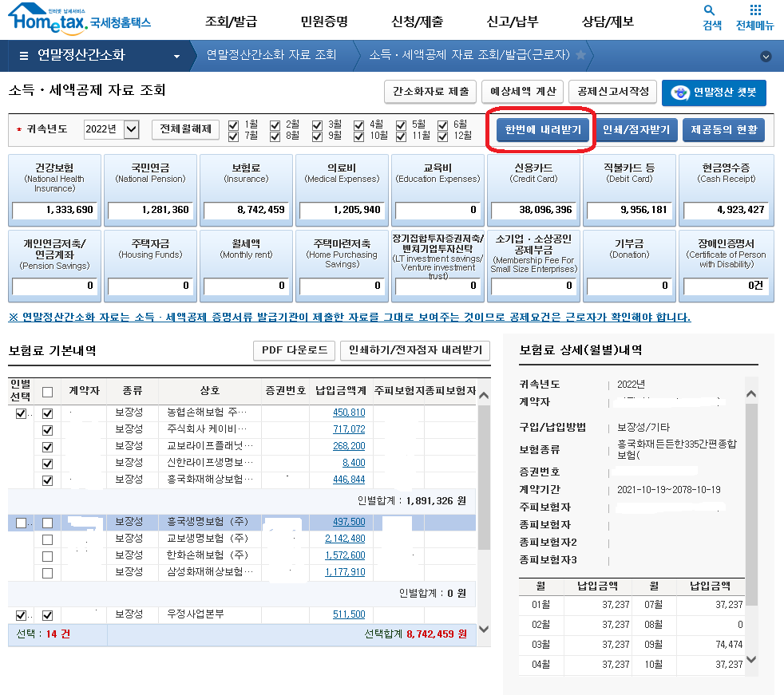Open the 2,142,480 amount link
The image size is (784, 695).
tap(345, 539)
